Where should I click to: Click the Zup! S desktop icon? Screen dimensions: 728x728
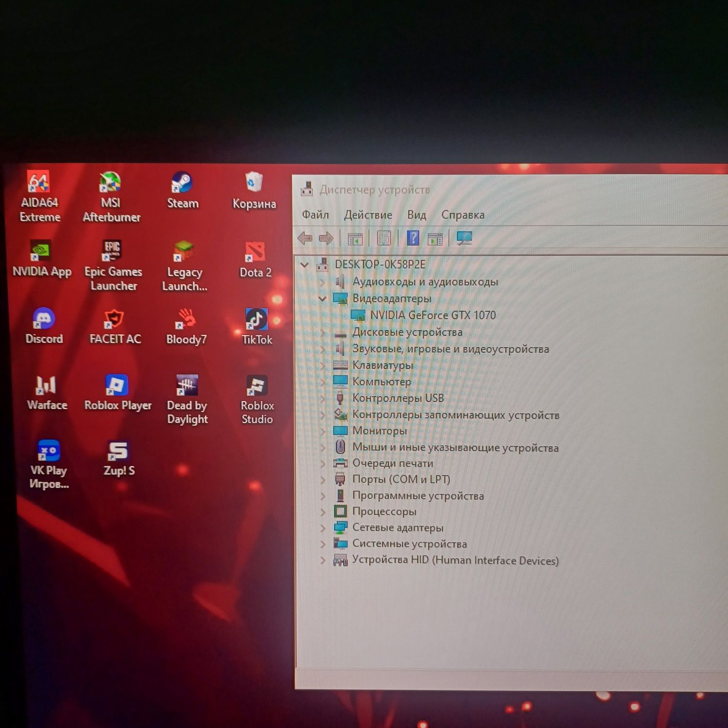(x=119, y=458)
